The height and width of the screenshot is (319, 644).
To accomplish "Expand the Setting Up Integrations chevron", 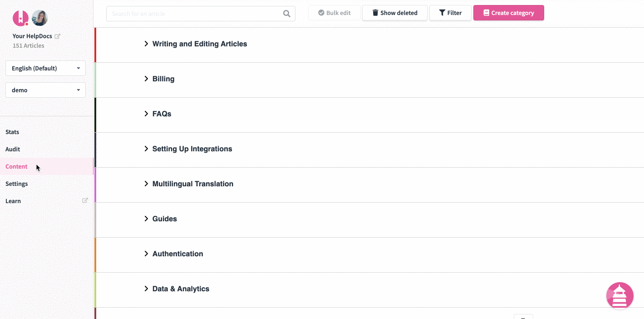I will click(146, 149).
